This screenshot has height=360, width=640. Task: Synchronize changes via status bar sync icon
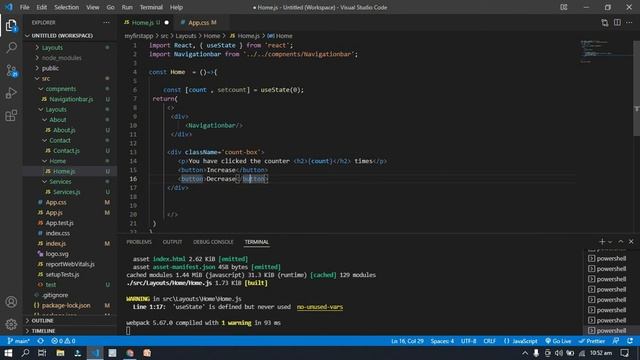40,341
